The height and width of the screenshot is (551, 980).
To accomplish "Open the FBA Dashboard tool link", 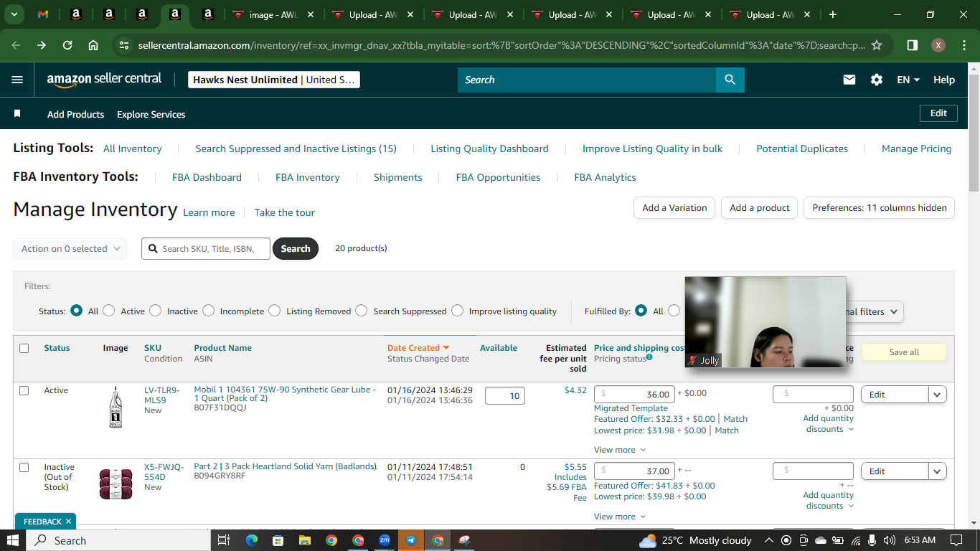I will coord(207,177).
